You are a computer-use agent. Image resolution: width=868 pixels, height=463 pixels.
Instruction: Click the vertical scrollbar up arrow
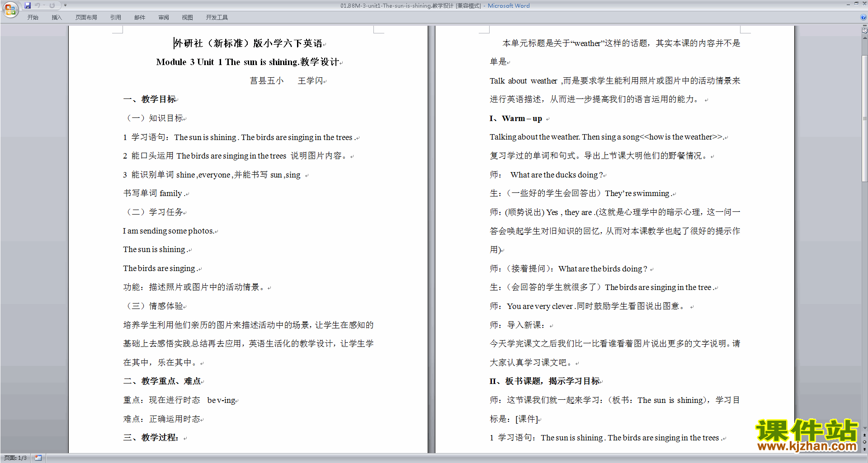[865, 38]
